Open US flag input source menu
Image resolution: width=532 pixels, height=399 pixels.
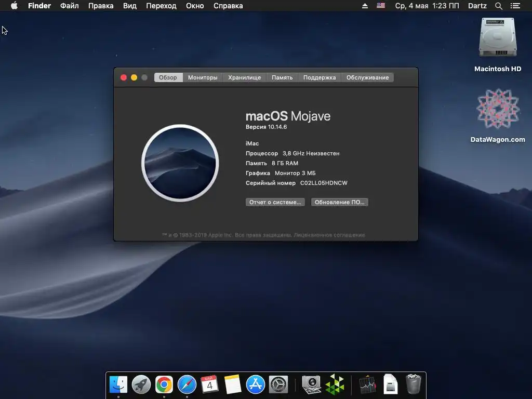381,6
